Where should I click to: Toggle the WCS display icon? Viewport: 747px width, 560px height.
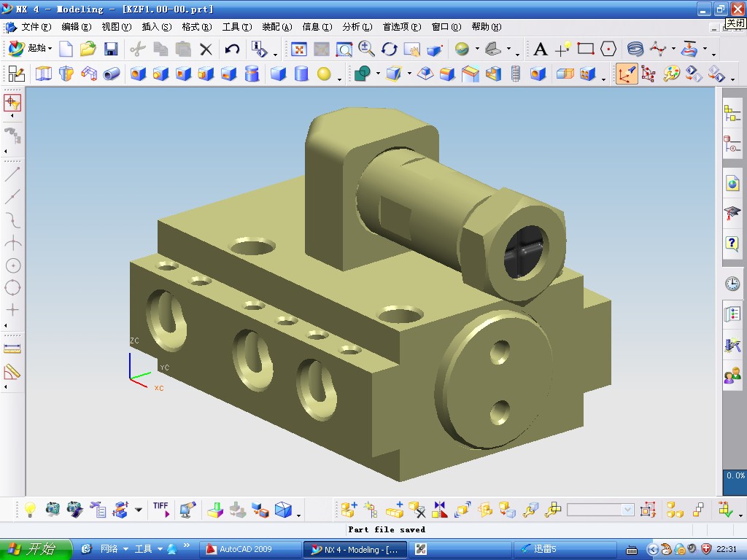[x=626, y=74]
